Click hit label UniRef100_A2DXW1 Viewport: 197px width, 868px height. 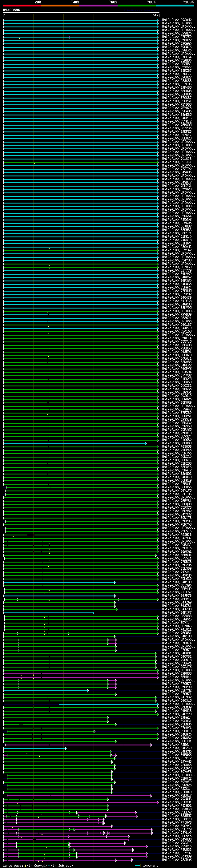tap(177, 802)
